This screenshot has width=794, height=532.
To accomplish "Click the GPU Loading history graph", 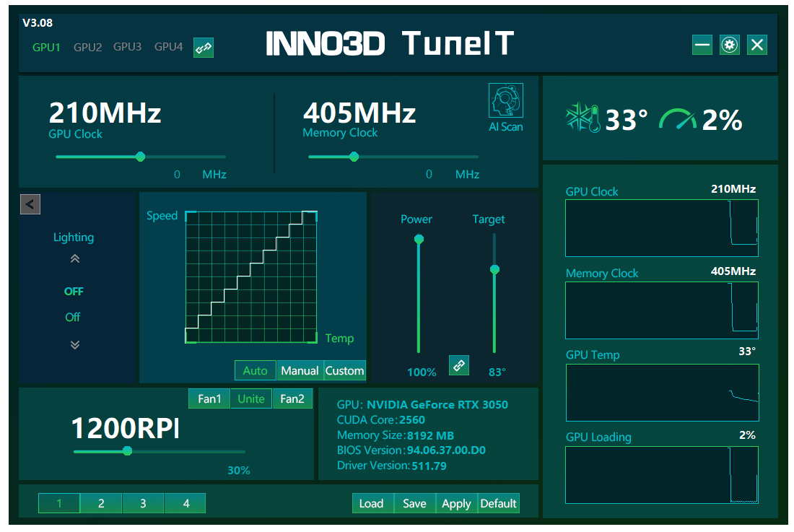I will [661, 475].
